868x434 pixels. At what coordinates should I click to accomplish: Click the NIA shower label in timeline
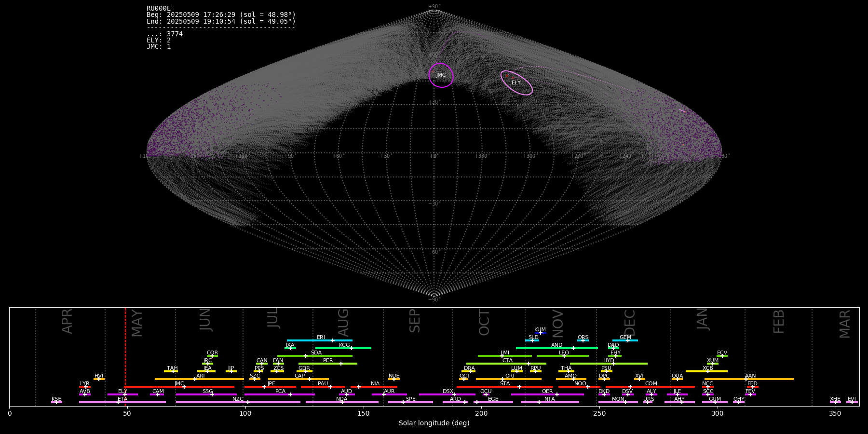[375, 383]
